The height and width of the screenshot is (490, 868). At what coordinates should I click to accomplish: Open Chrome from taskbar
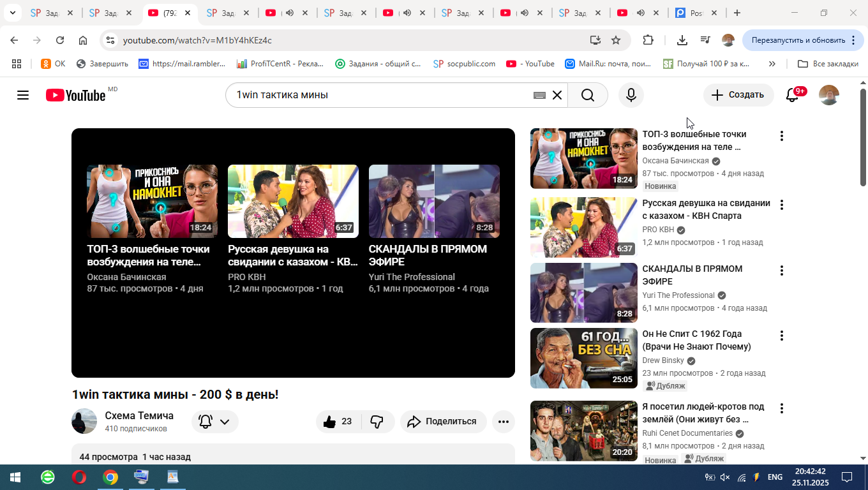110,477
